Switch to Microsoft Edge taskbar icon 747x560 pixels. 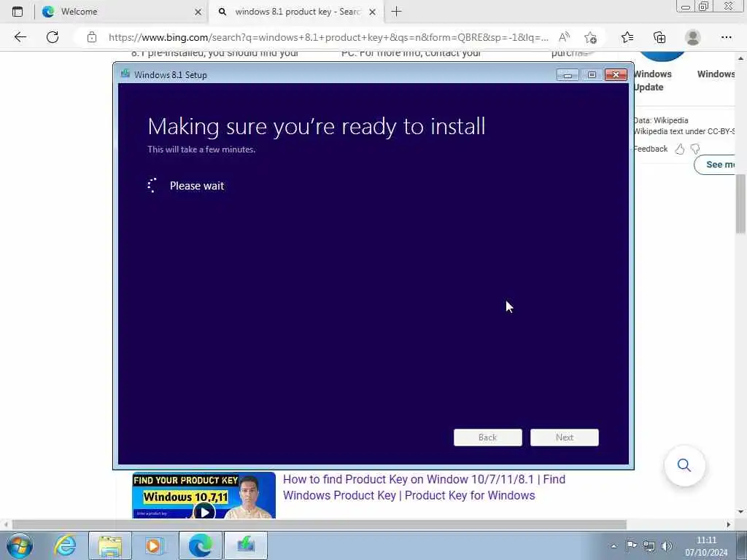(x=200, y=545)
